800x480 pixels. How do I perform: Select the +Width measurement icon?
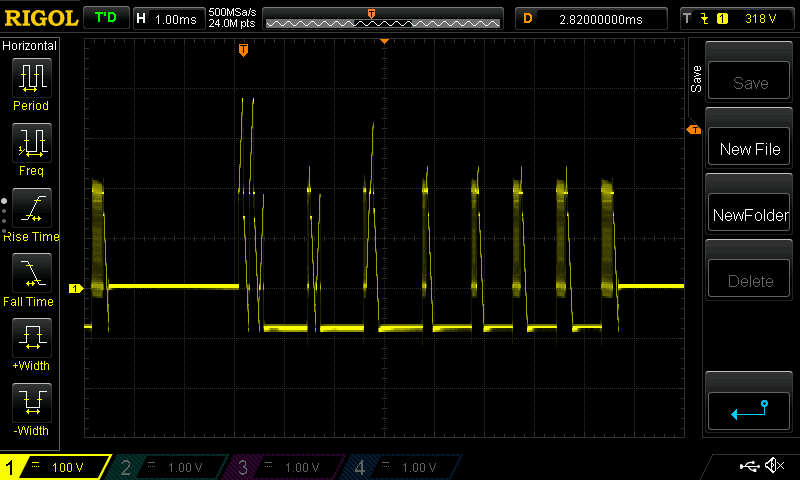coord(32,338)
